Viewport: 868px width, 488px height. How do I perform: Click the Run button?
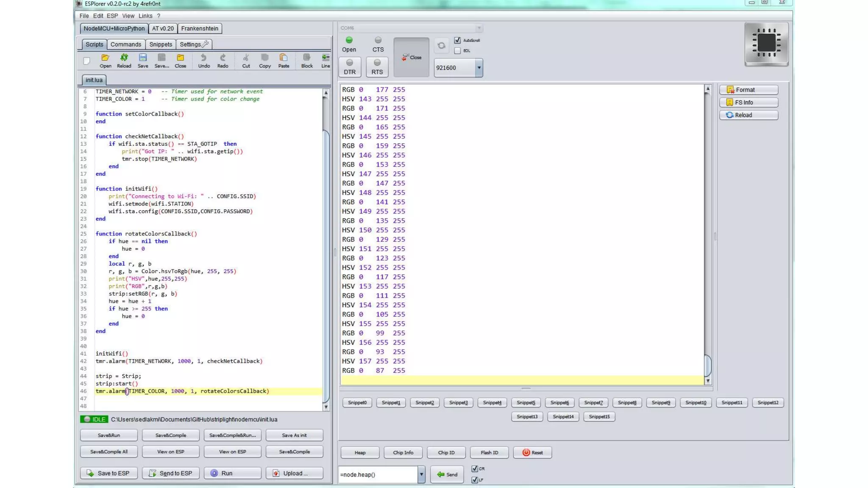click(233, 473)
